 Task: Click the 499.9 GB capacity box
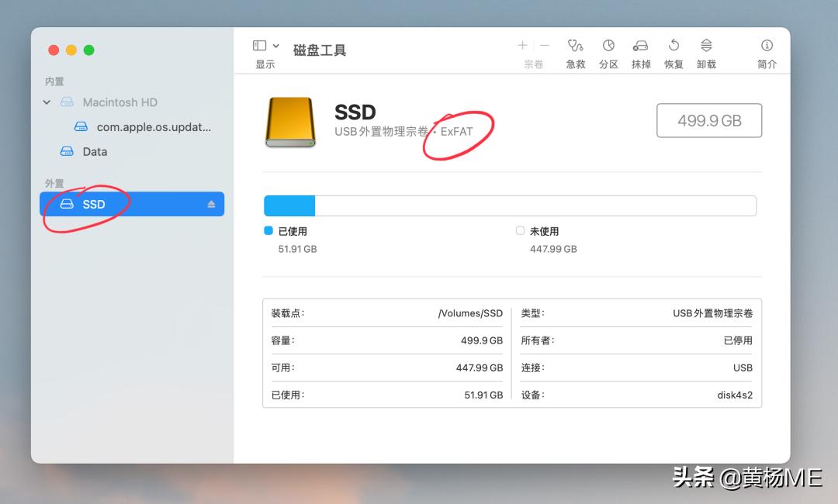[x=708, y=120]
